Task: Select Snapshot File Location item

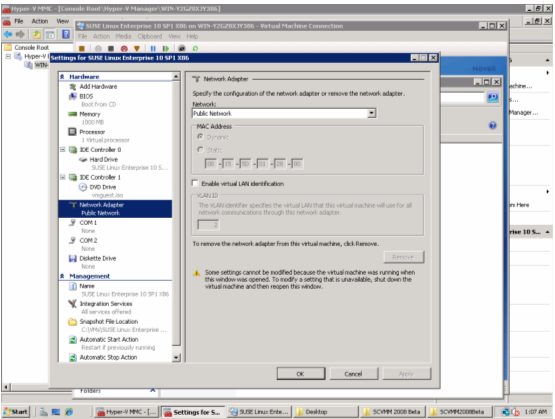Action: pyautogui.click(x=103, y=322)
